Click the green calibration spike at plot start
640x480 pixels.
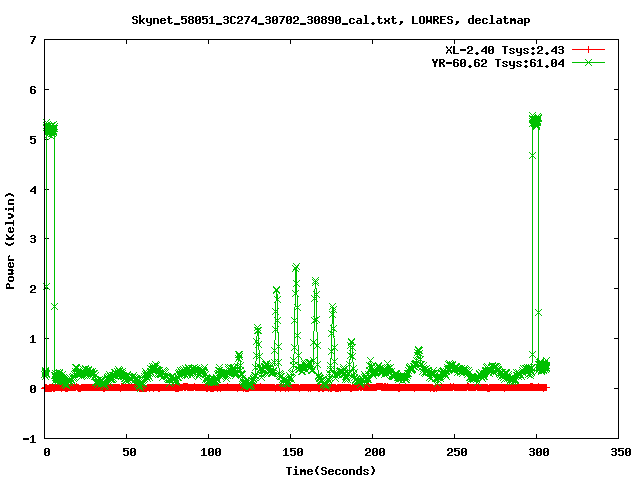click(50, 130)
